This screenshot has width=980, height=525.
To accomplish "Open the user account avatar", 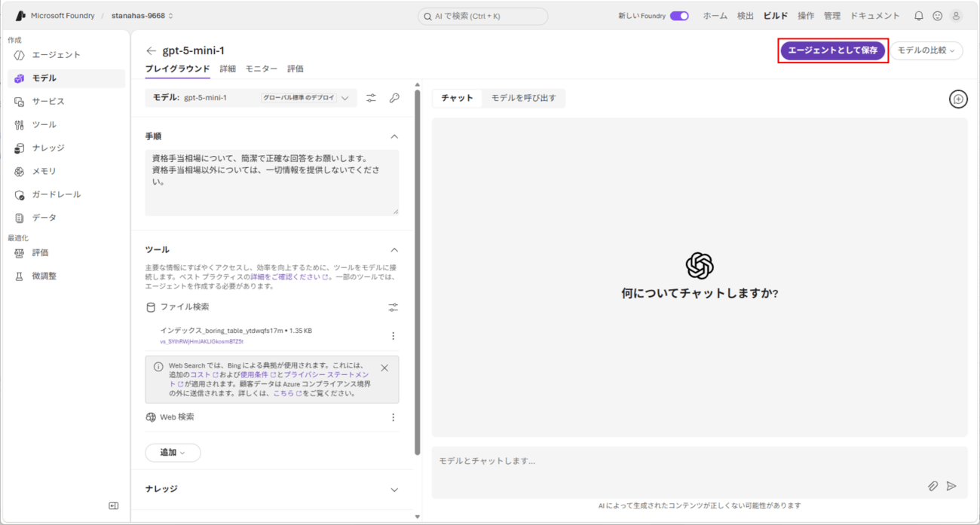I will coord(956,16).
